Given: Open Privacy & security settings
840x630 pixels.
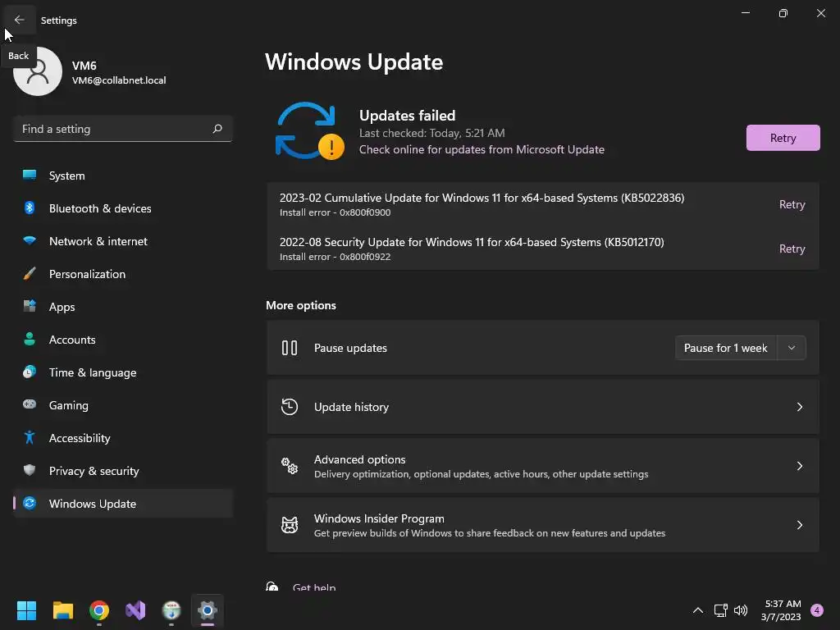Looking at the screenshot, I should 123,470.
